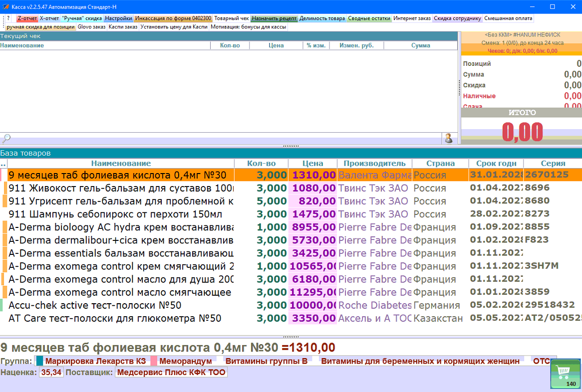Viewport: 582px width, 392px height.
Task: Click ручная скидка для позиции
Action: [41, 27]
